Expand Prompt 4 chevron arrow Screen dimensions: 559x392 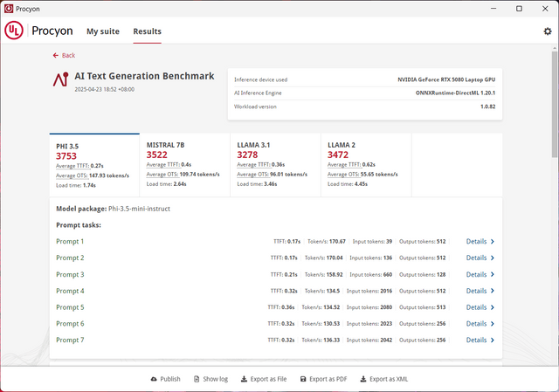(493, 291)
